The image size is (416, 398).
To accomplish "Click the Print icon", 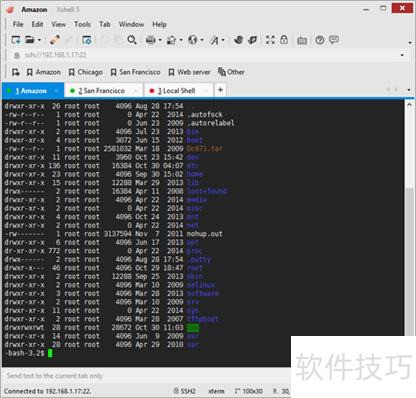I will tap(151, 40).
